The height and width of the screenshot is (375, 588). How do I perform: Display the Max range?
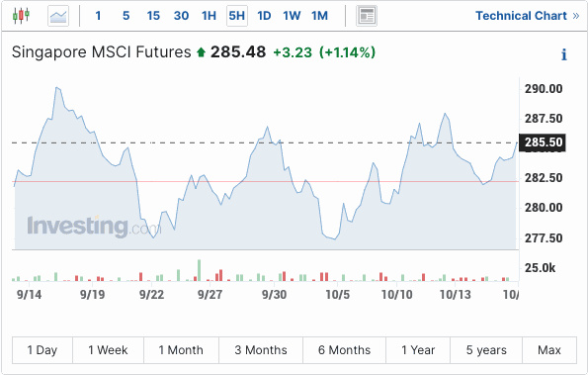[x=549, y=350]
